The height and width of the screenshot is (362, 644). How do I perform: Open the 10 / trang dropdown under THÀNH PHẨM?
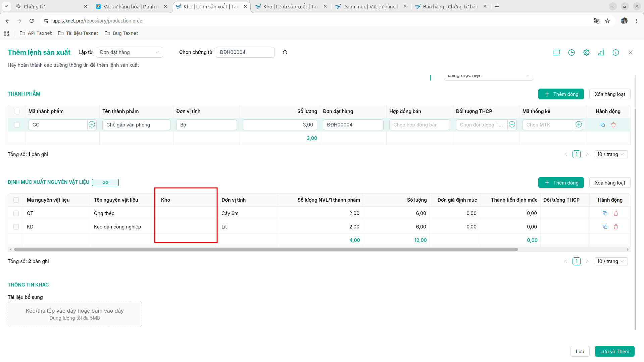[x=611, y=154]
